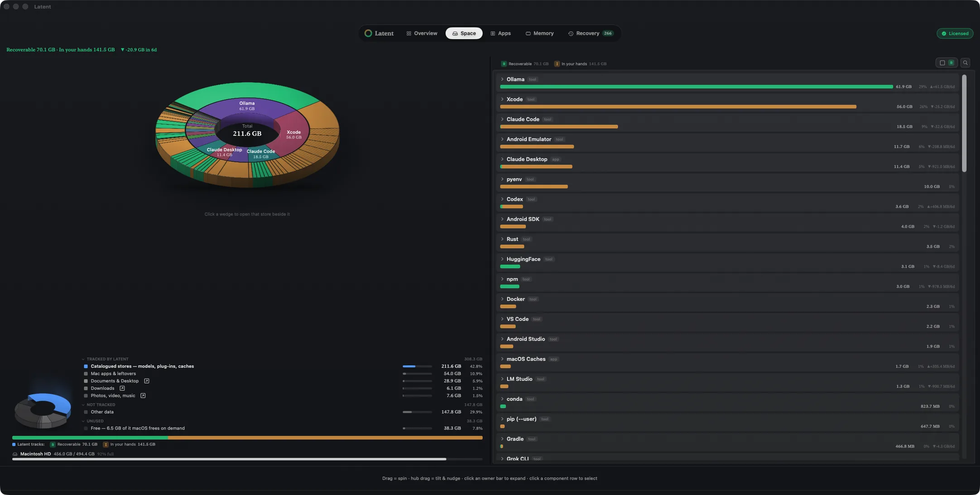Image resolution: width=980 pixels, height=495 pixels.
Task: Click the store list vertical scrollbar
Action: (964, 123)
